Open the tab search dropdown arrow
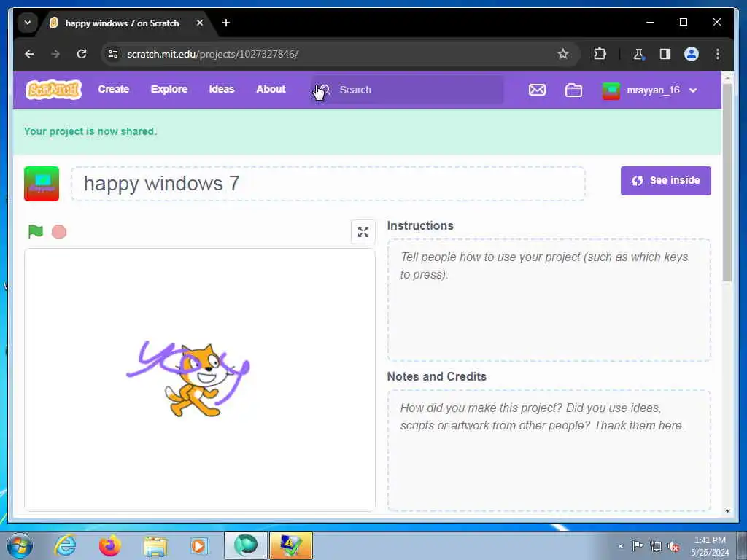 coord(28,23)
